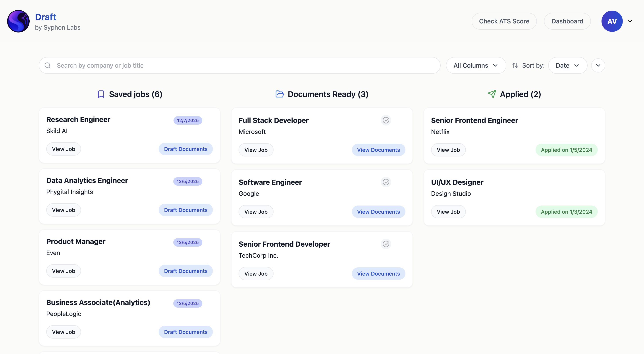Click the checkmark icon on Software Engineer card
The image size is (644, 354).
386,182
